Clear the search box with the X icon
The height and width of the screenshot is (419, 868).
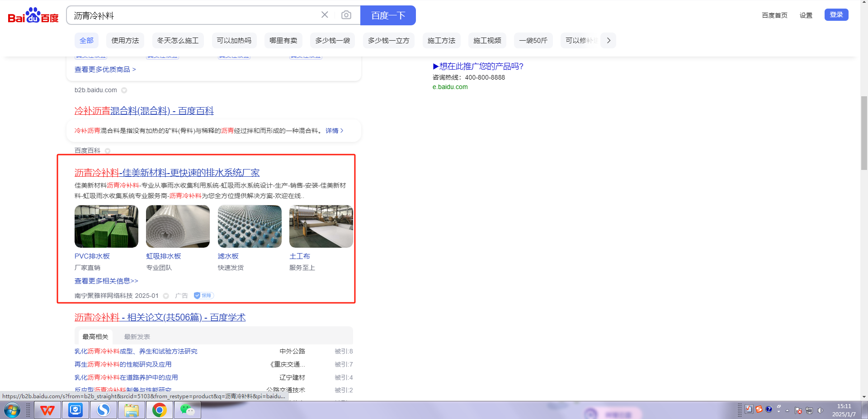(325, 15)
